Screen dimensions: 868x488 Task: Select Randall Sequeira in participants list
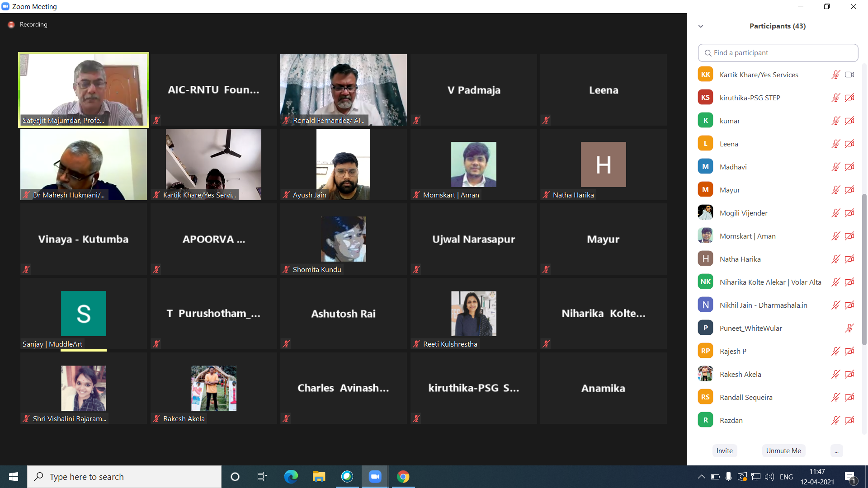pos(746,397)
